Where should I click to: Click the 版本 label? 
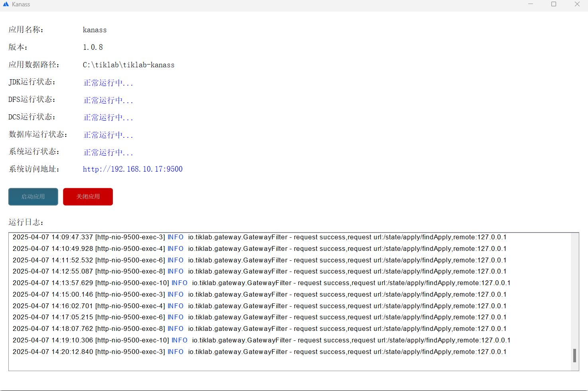point(18,47)
